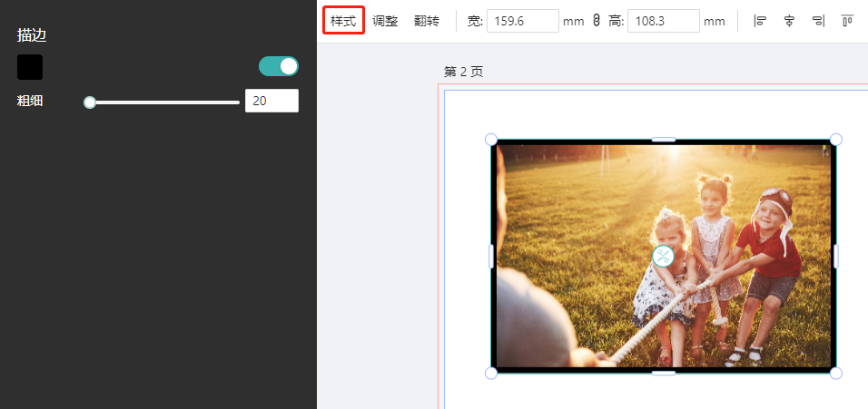Image resolution: width=868 pixels, height=409 pixels.
Task: Click the bottom edge handle of the photo
Action: [663, 373]
